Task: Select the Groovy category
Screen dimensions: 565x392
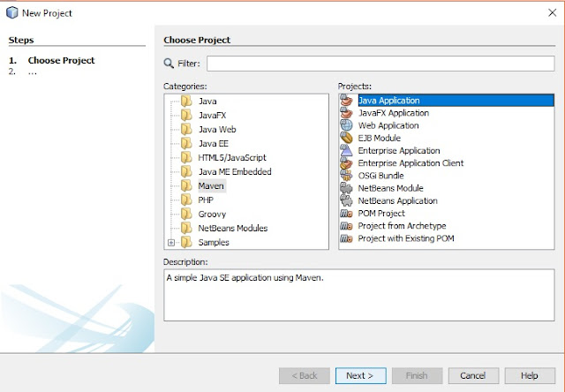Action: 212,214
